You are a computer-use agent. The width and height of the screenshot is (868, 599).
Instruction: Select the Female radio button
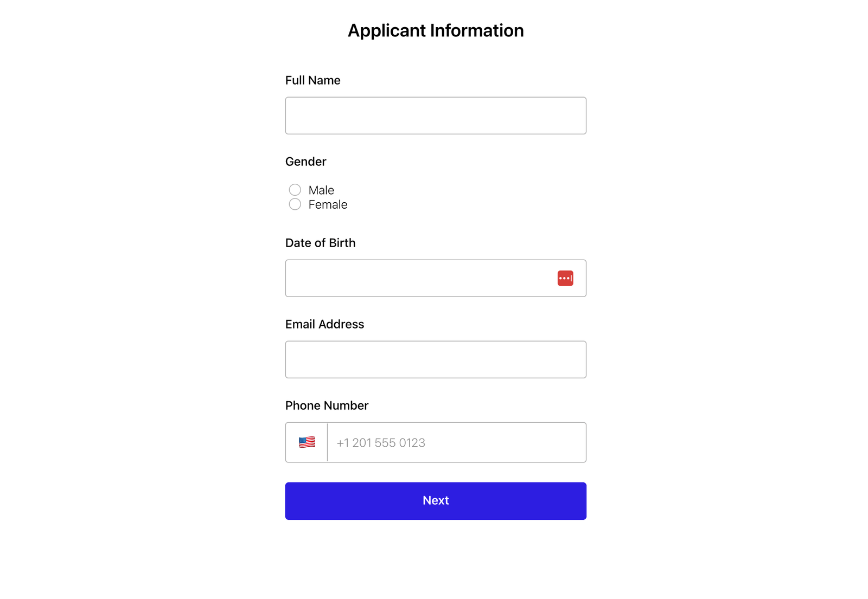click(295, 204)
